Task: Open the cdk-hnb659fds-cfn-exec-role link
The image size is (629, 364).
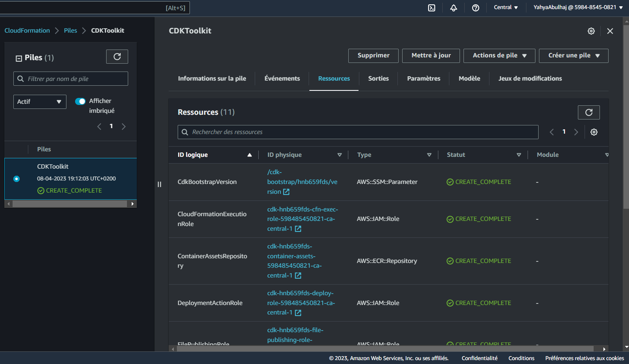Action: [302, 219]
